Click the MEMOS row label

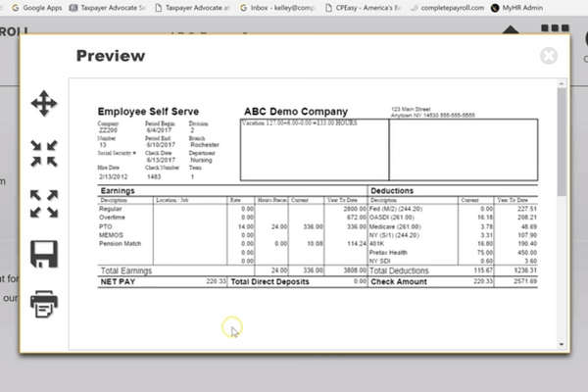click(111, 235)
